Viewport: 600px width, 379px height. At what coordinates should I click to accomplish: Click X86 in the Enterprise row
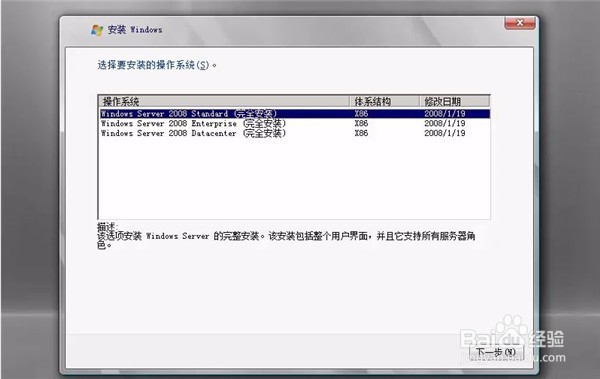pos(361,123)
